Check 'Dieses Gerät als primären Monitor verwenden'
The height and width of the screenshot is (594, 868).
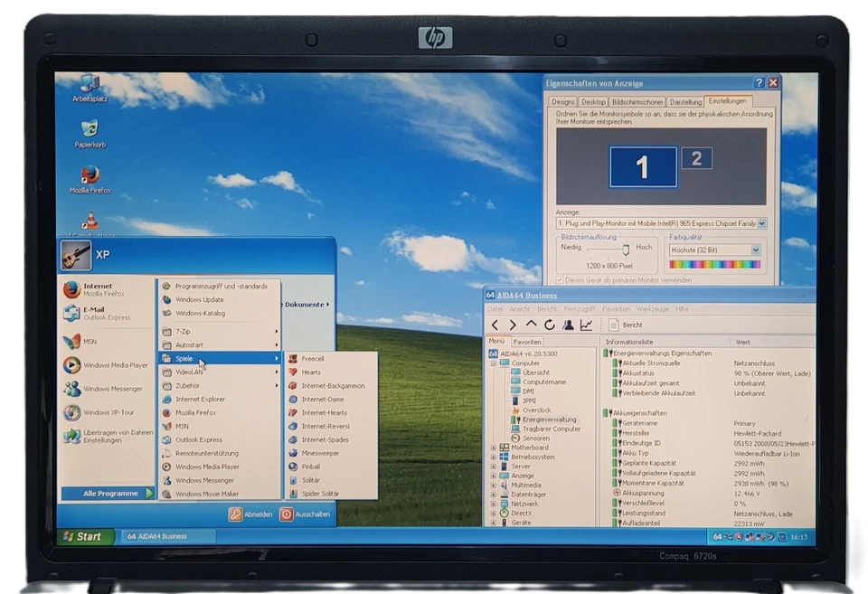pyautogui.click(x=560, y=279)
